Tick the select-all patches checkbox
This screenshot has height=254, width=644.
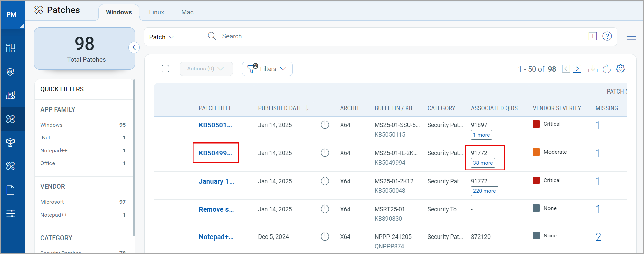[x=165, y=69]
